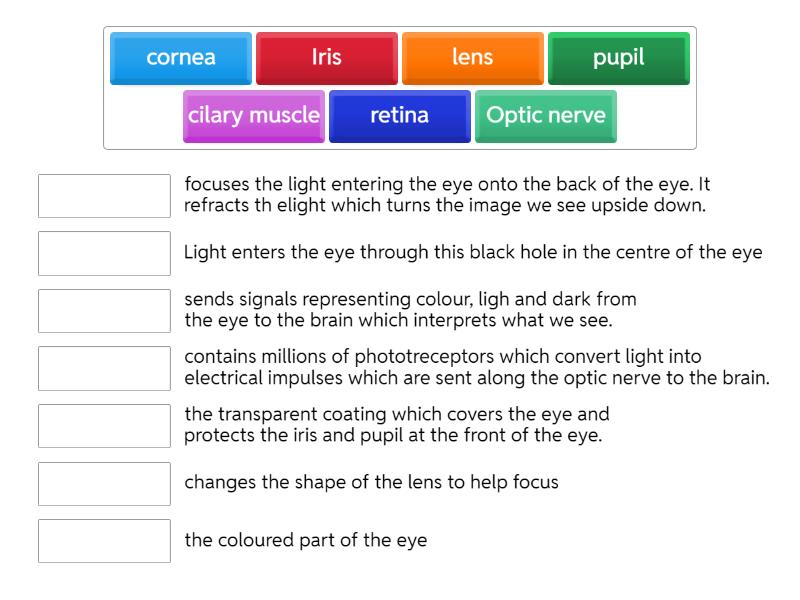800x600 pixels.
Task: Select the 'changes the shape of the lens' text
Action: tap(371, 483)
